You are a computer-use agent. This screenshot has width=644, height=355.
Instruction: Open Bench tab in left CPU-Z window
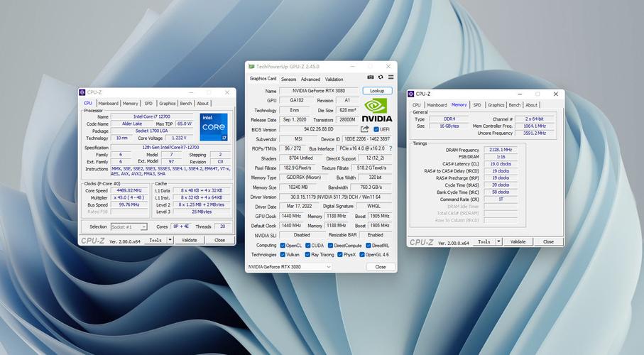(x=185, y=104)
